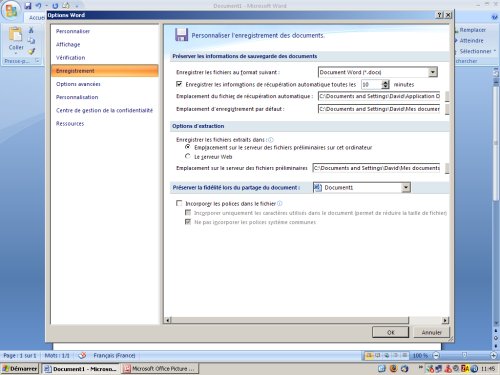Select Web Layout view icon

(387, 356)
